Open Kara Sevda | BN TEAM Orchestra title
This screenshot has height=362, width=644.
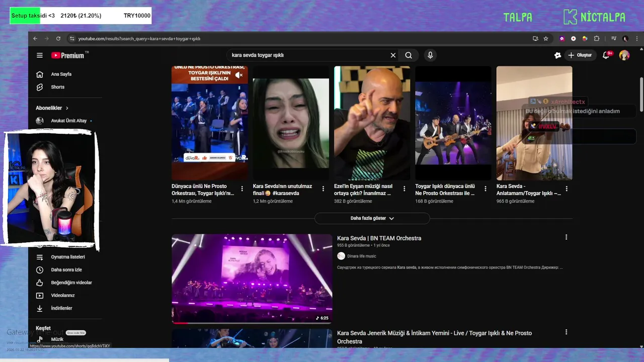click(379, 238)
